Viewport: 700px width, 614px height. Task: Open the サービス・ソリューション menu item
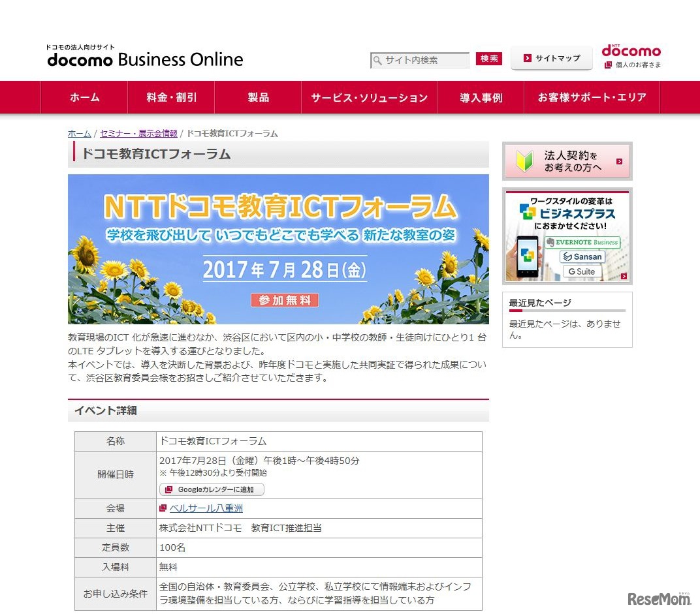coord(369,97)
